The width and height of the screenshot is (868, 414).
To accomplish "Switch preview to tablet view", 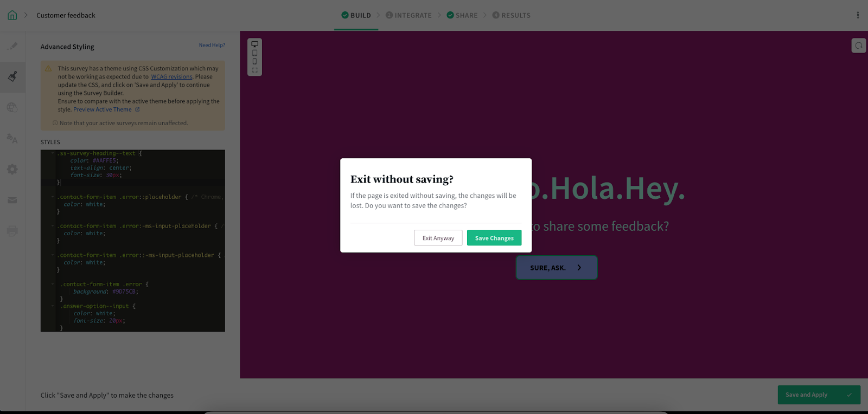I will pyautogui.click(x=254, y=53).
